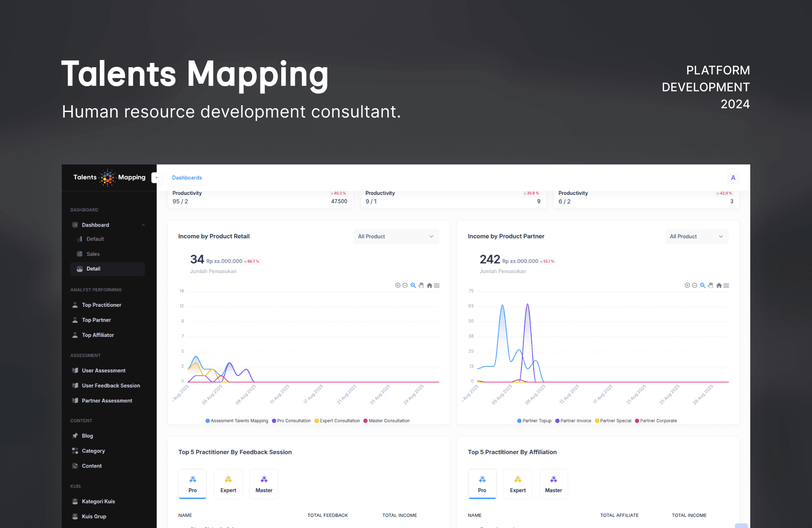This screenshot has width=812, height=528.
Task: Open All Product dropdown for Partner income
Action: coord(696,236)
